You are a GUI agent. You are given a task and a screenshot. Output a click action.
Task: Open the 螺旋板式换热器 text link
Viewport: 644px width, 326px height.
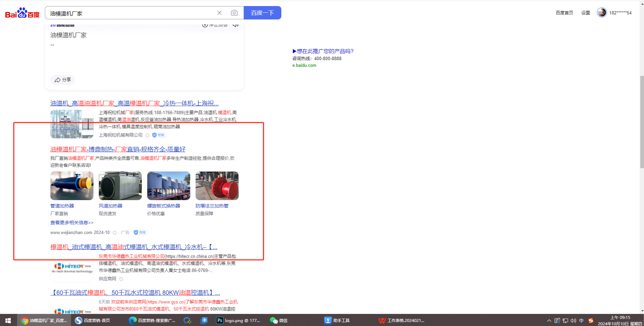click(x=164, y=206)
